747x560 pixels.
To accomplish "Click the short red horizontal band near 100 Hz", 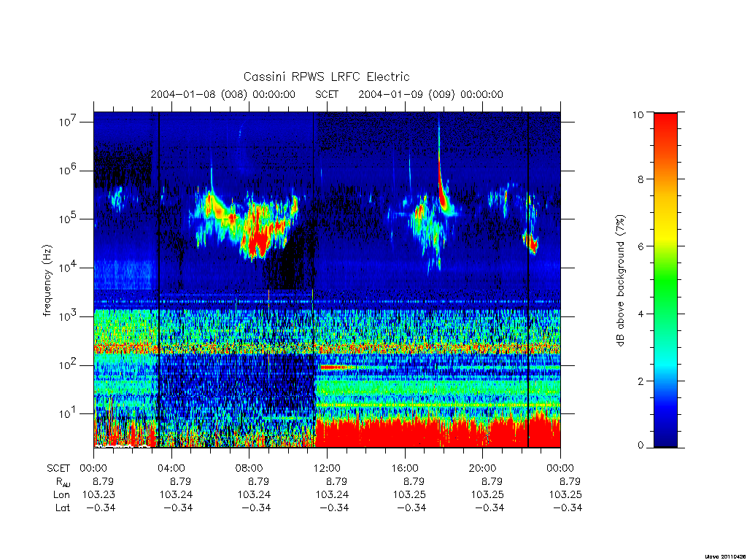I will tap(338, 367).
